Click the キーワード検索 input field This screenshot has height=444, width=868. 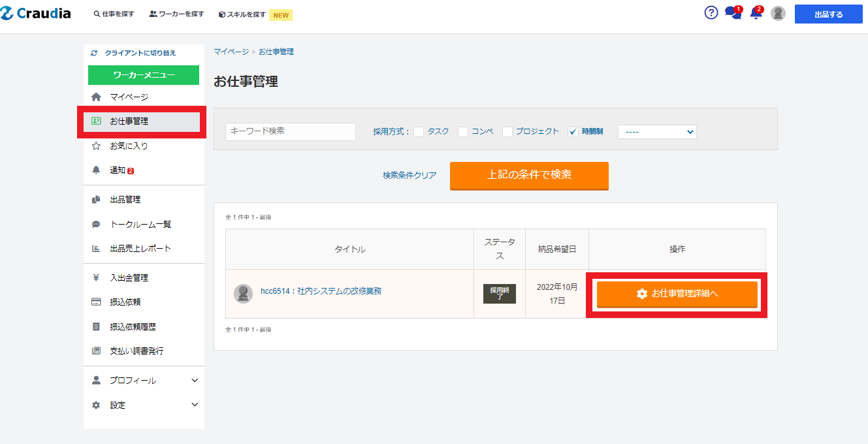291,132
